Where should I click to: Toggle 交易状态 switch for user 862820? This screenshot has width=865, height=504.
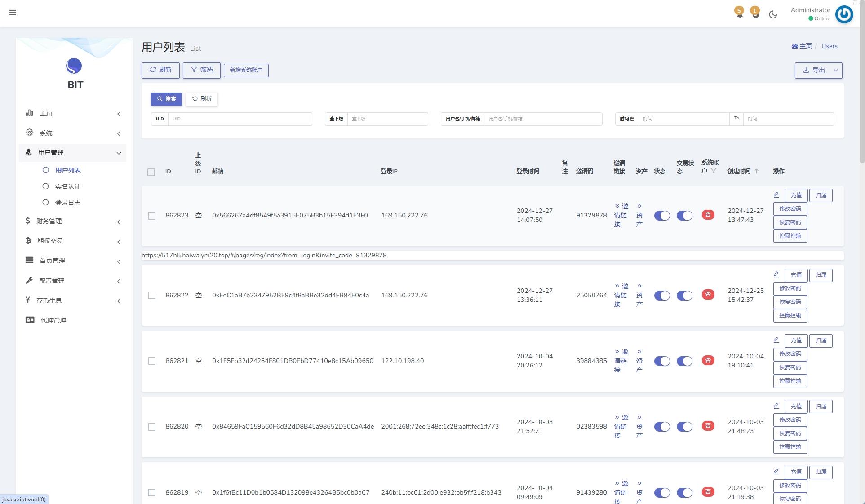[684, 427]
